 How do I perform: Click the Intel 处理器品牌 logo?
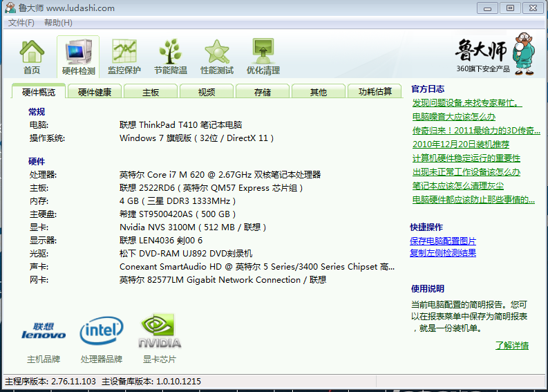102,330
